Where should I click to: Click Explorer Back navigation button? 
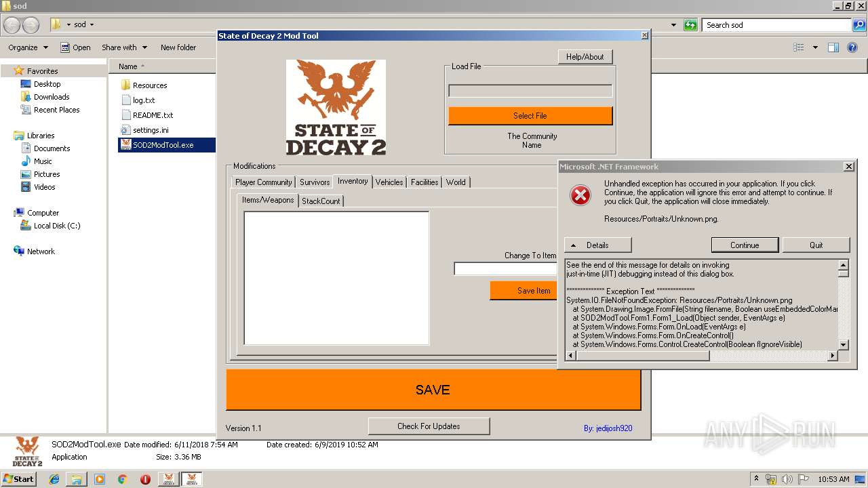point(12,25)
